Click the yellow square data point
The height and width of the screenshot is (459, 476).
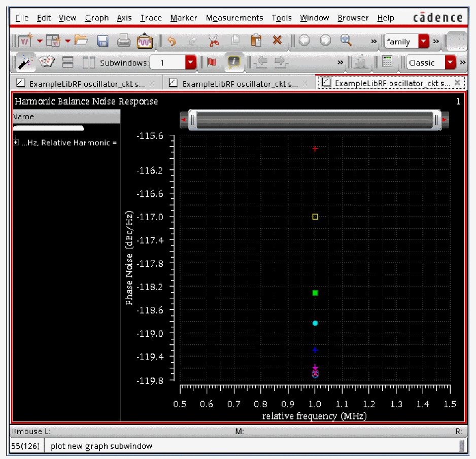coord(315,217)
